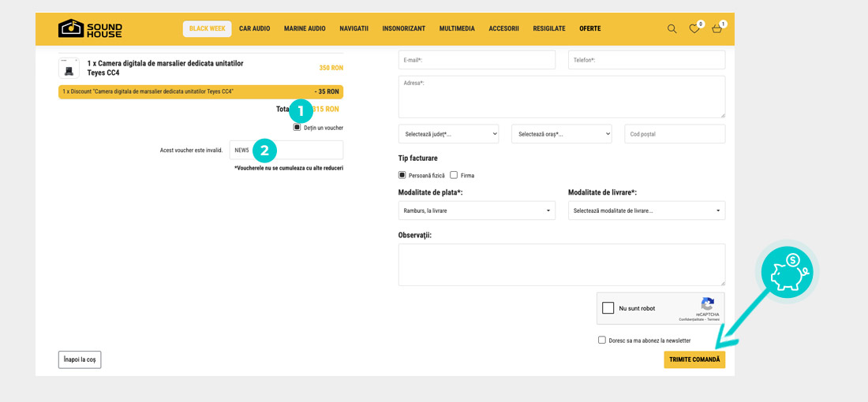Click the 'Înapoi la coș' button
The height and width of the screenshot is (402, 868).
pos(80,359)
